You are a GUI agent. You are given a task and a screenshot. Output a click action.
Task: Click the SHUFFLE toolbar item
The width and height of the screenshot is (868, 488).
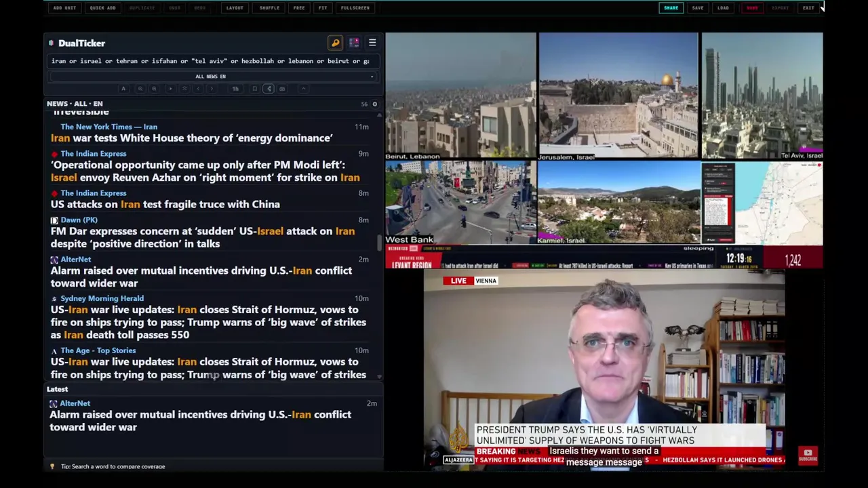point(269,8)
